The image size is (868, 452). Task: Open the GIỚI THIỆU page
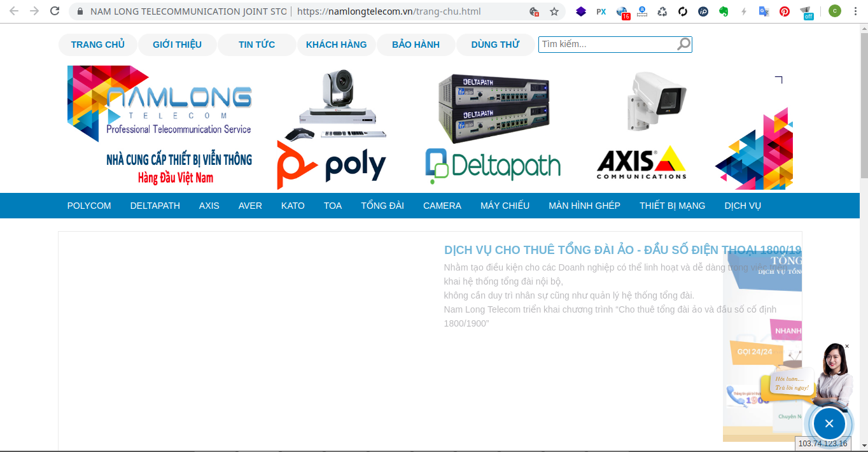pos(177,45)
